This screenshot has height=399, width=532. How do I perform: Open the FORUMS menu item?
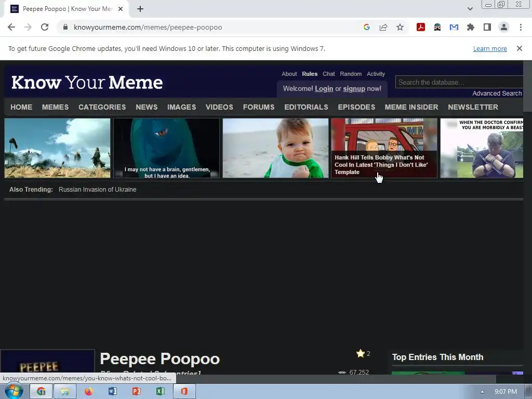tap(259, 107)
